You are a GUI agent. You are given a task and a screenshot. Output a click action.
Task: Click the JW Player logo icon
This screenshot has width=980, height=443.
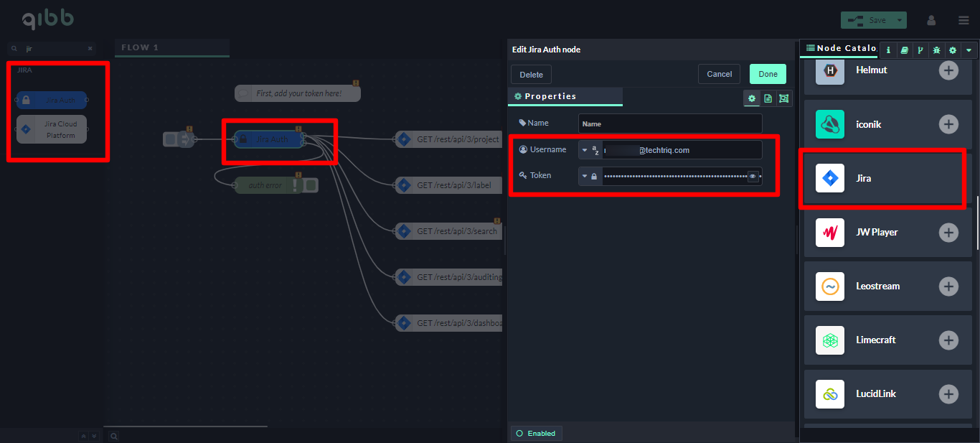tap(830, 232)
